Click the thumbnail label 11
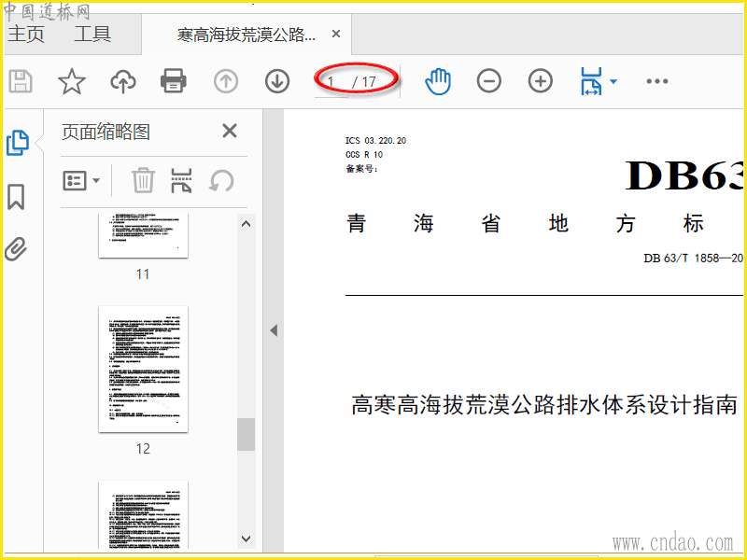The image size is (747, 560). [143, 274]
